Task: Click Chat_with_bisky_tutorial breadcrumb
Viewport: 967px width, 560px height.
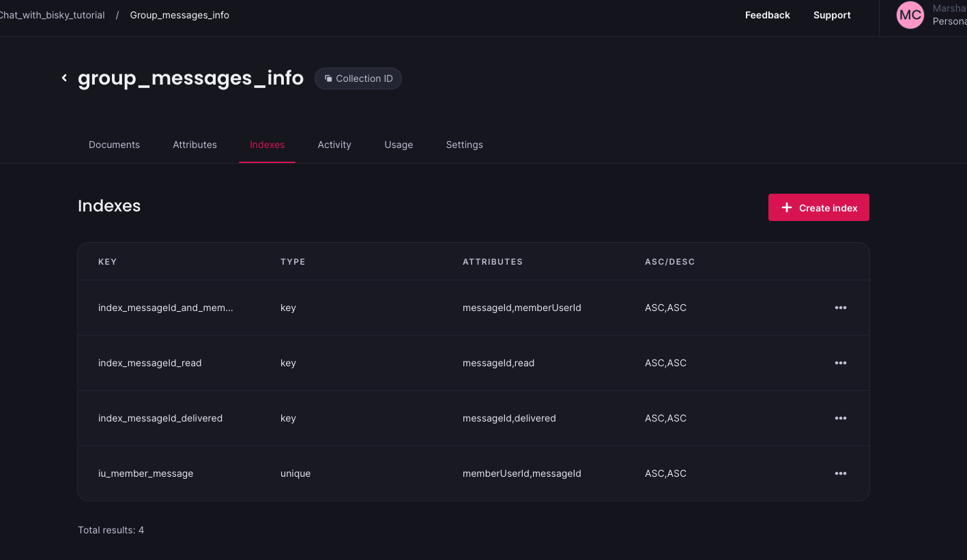Action: coord(53,15)
